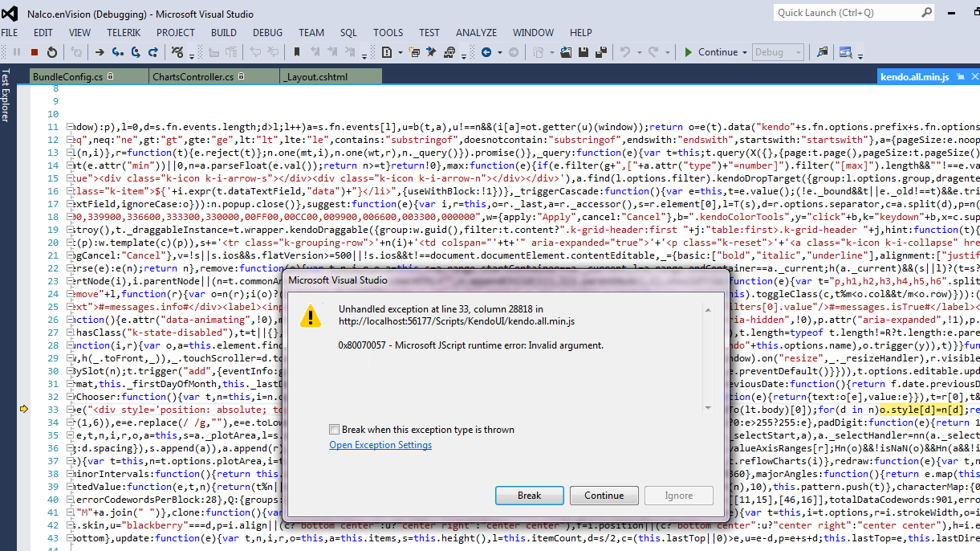Viewport: 980px width, 551px height.
Task: Click the dialog message scrollbar up arrow
Action: pyautogui.click(x=707, y=309)
